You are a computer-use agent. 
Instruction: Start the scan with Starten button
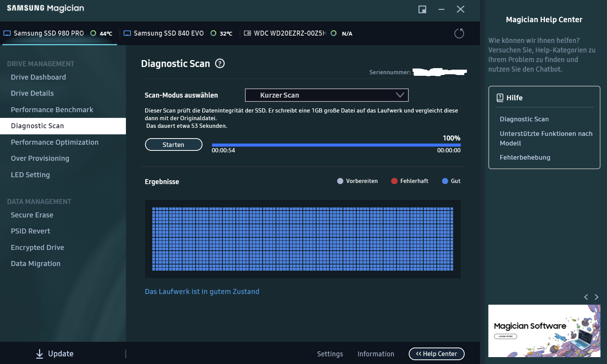coord(173,145)
